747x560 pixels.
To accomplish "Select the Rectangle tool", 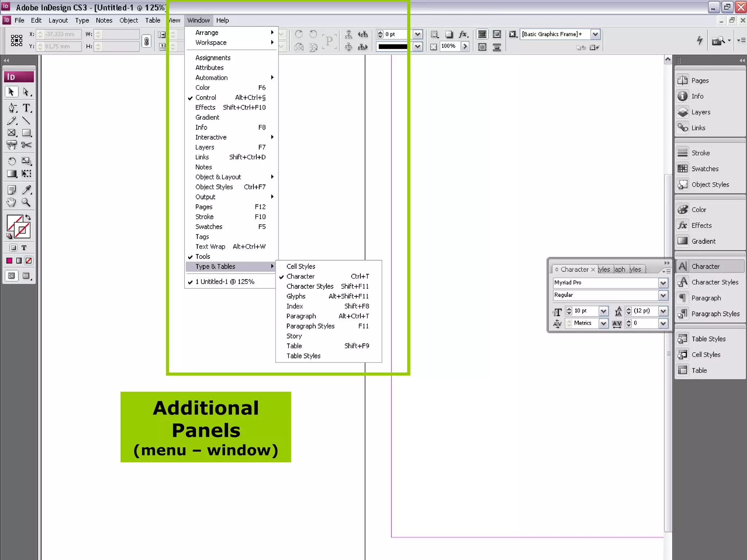I will tap(26, 133).
